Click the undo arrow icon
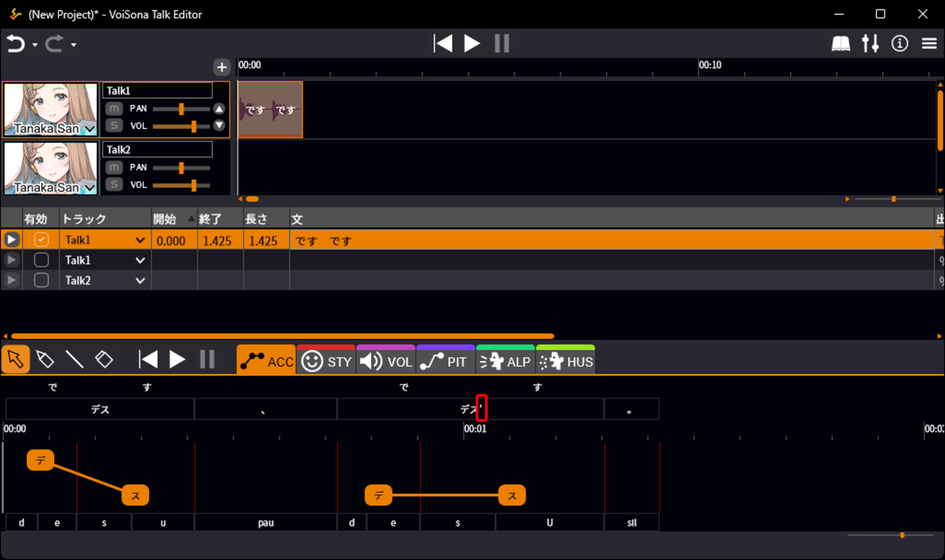The image size is (945, 560). [16, 44]
